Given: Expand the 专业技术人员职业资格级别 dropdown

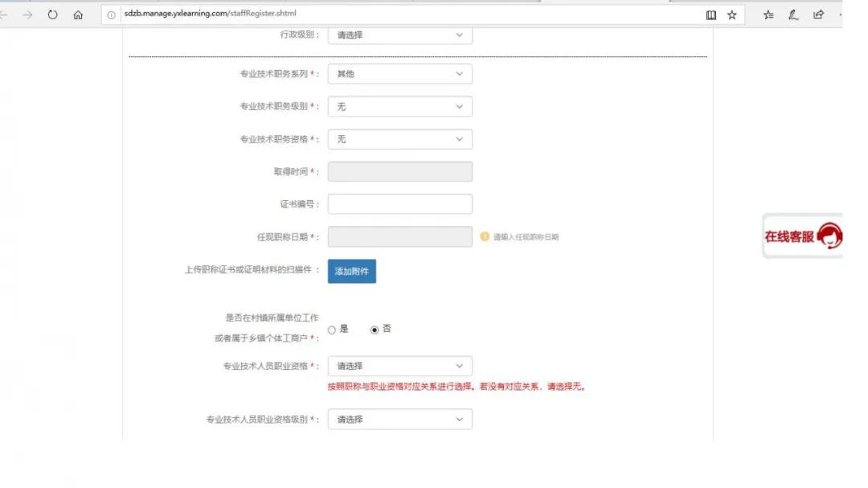Looking at the screenshot, I should click(399, 419).
